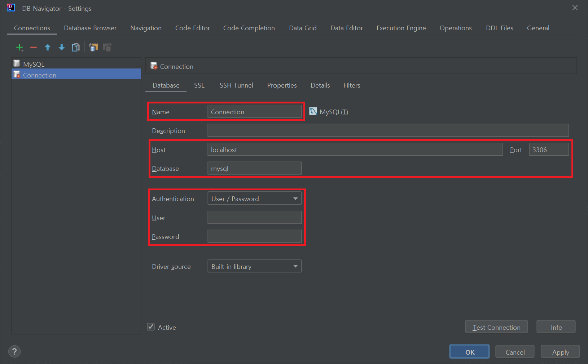Switch to DDL Files tab

(x=500, y=28)
